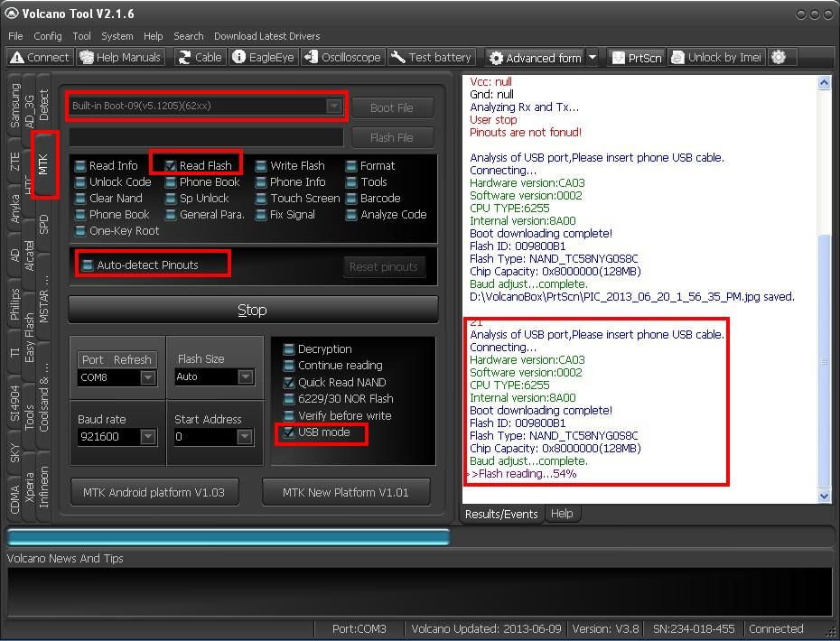Open the Config menu
Screen dimensions: 840x641
[x=48, y=36]
